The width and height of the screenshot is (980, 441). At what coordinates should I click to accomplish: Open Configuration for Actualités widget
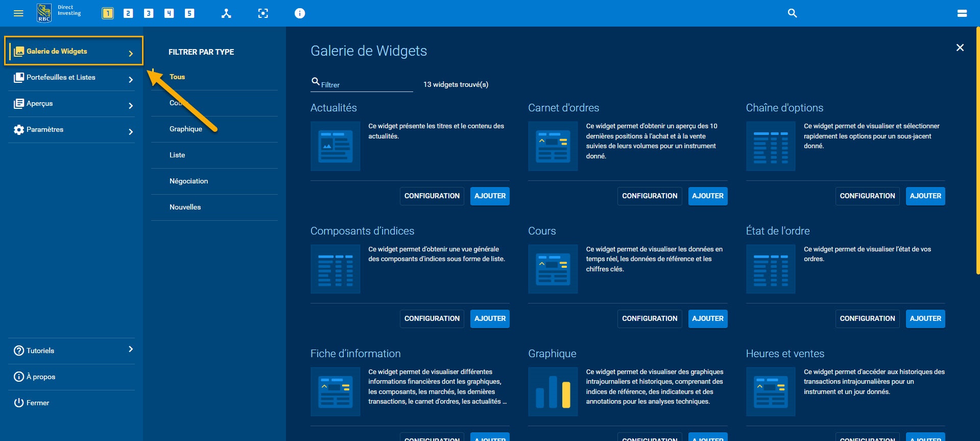coord(432,196)
